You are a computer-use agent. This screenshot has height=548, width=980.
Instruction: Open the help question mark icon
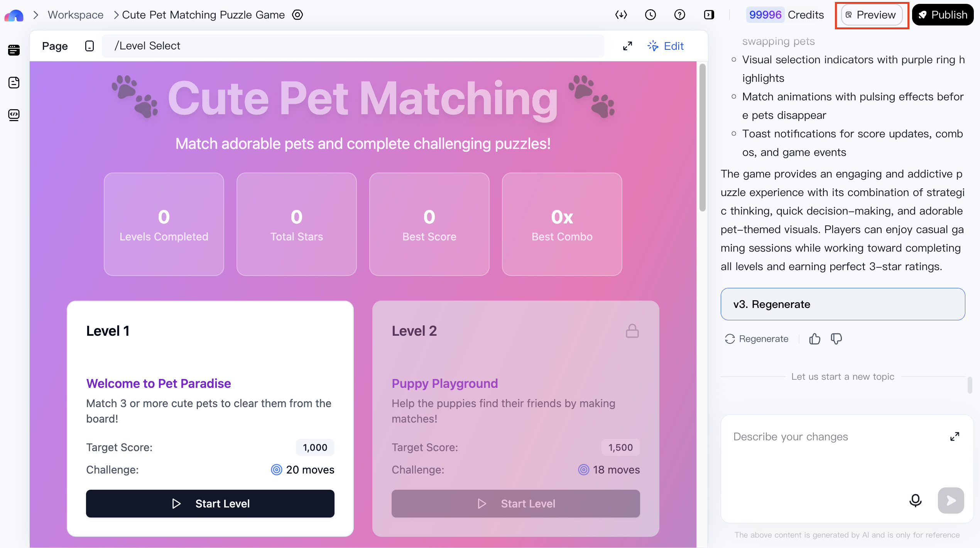[x=679, y=15]
